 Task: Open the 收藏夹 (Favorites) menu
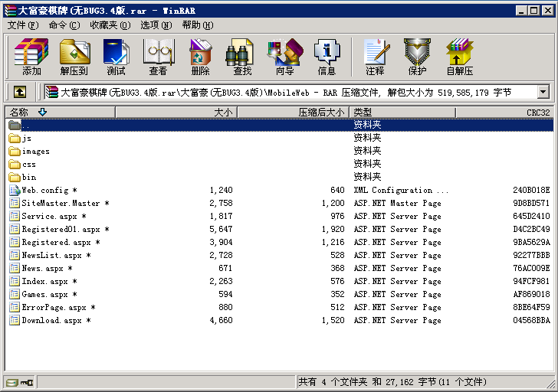click(x=110, y=25)
